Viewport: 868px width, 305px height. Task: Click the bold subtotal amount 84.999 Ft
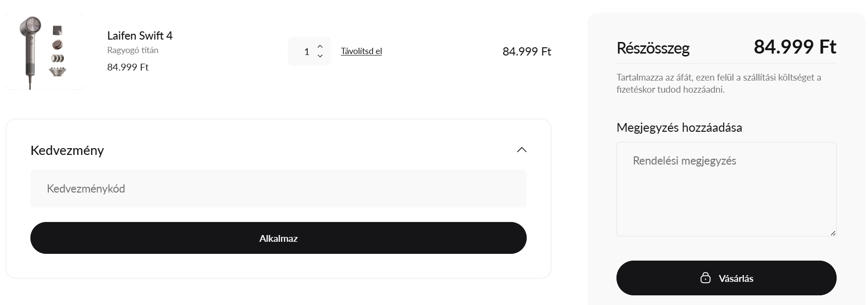pyautogui.click(x=795, y=47)
